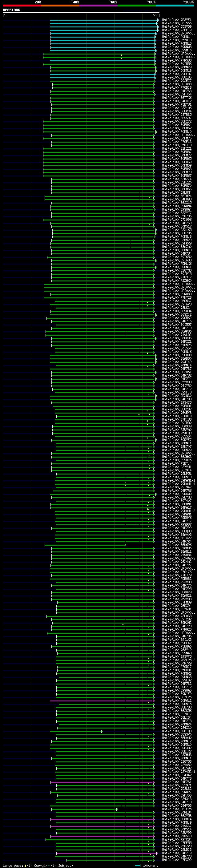Select label UniRef100_C0M518
The width and height of the screenshot is (197, 868).
click(x=176, y=71)
